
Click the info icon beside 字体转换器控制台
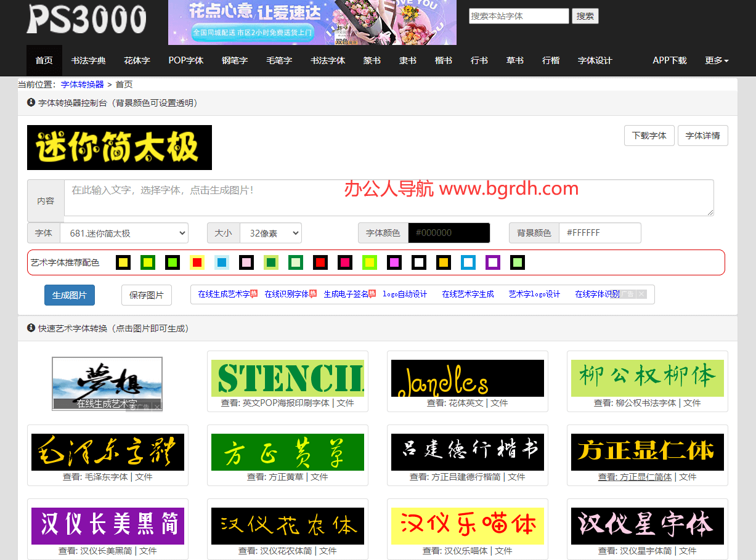[x=30, y=103]
